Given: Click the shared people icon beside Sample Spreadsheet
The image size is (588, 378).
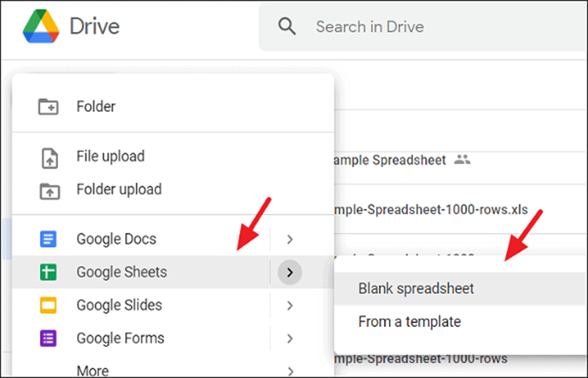Looking at the screenshot, I should point(462,160).
